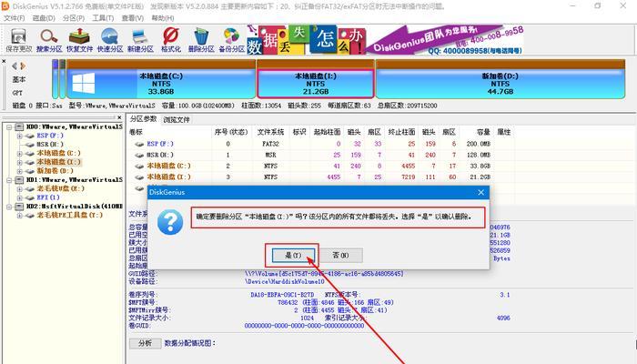Click the 分析 analyze button
637x364 pixels.
(145, 343)
